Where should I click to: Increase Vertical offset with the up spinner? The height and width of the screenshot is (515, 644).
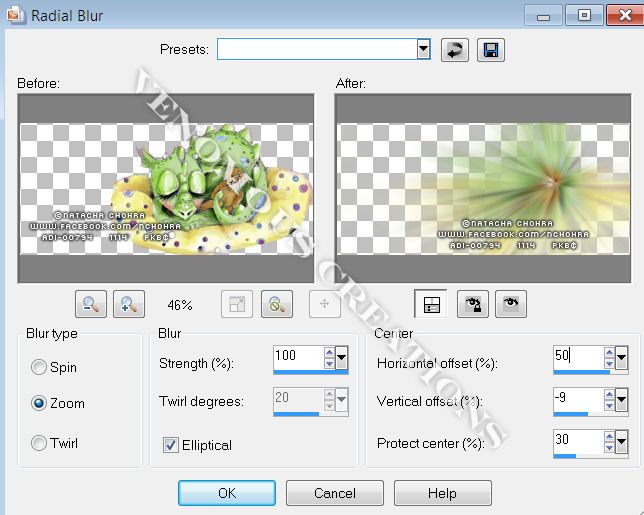click(610, 394)
